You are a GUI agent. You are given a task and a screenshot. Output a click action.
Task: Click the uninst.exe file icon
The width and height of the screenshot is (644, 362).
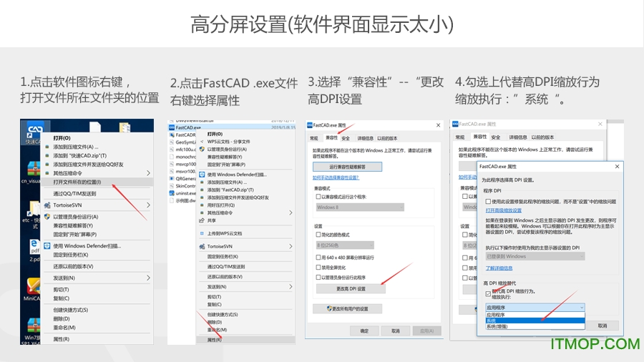coord(172,193)
